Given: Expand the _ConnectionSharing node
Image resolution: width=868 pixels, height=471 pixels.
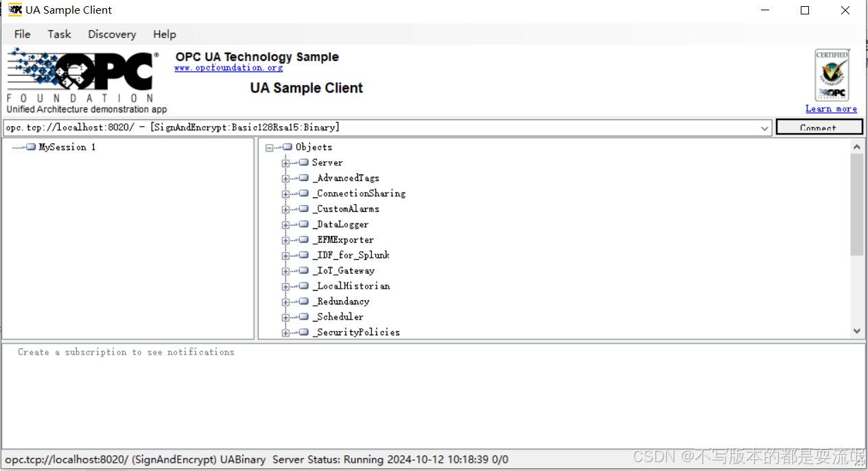Looking at the screenshot, I should coord(285,194).
